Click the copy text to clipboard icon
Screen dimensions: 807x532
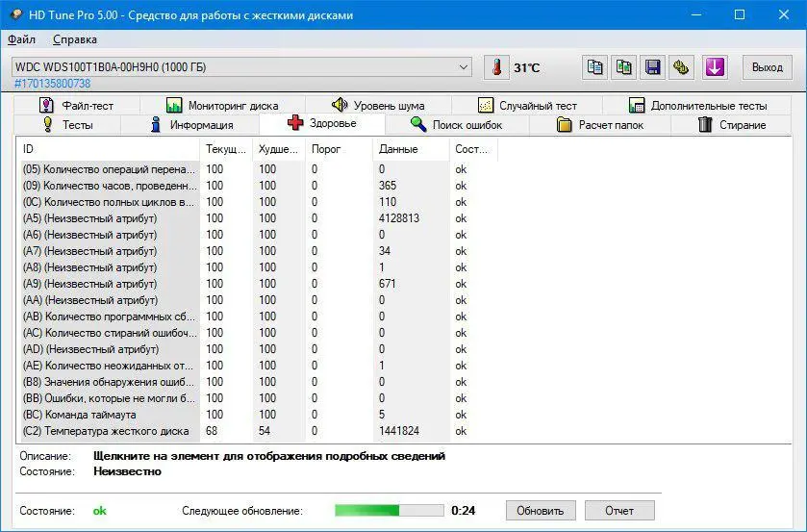(594, 67)
